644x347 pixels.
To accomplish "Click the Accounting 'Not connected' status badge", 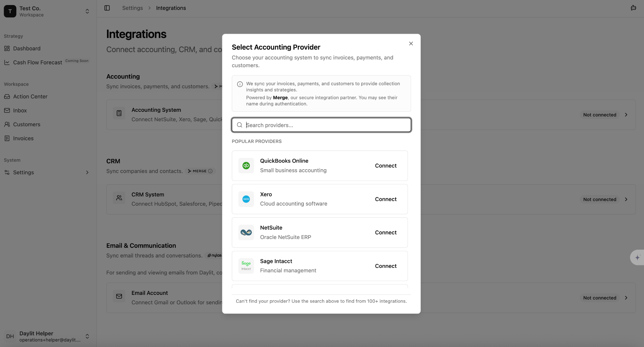I will (x=599, y=115).
